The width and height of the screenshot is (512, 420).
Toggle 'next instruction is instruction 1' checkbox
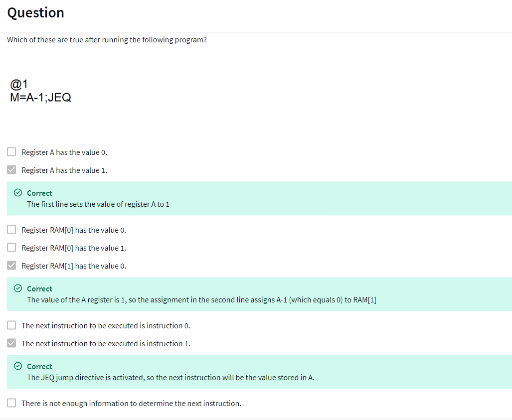tap(11, 343)
